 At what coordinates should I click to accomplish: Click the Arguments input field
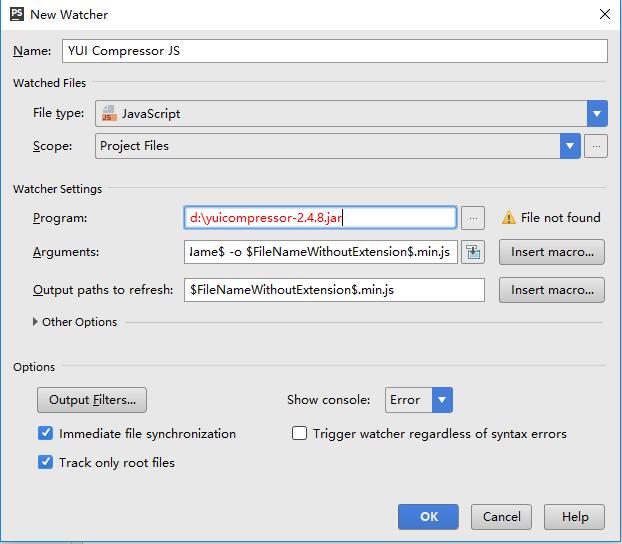tap(321, 252)
